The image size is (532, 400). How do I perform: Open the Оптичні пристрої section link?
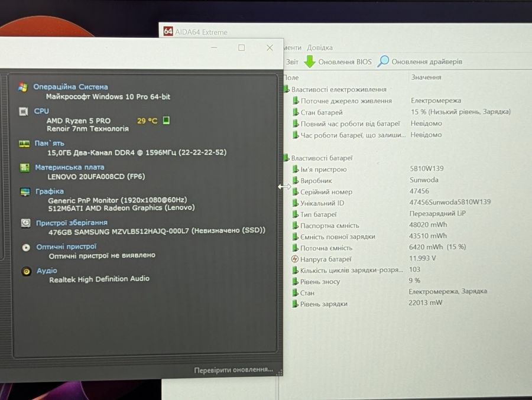click(x=66, y=246)
